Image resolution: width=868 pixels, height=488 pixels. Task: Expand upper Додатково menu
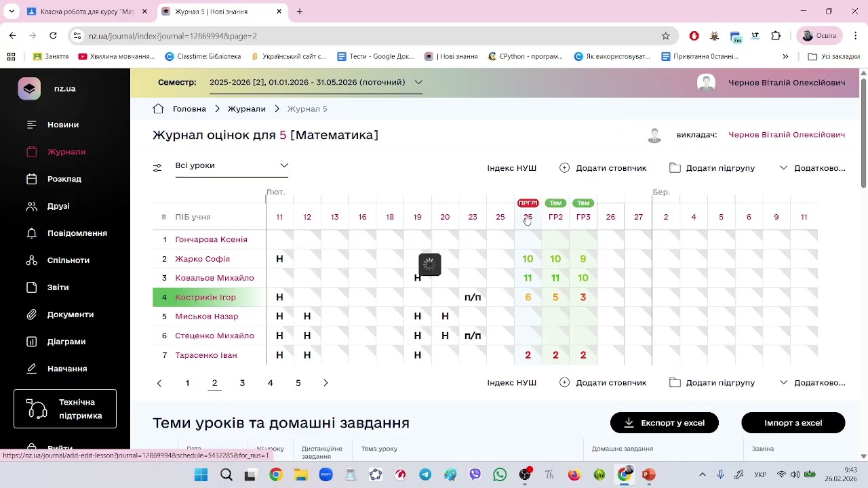pyautogui.click(x=812, y=168)
